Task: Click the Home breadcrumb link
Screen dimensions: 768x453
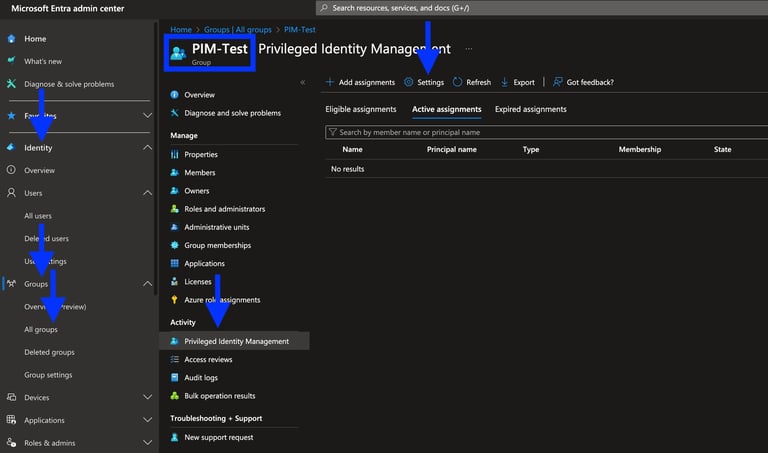Action: click(181, 29)
